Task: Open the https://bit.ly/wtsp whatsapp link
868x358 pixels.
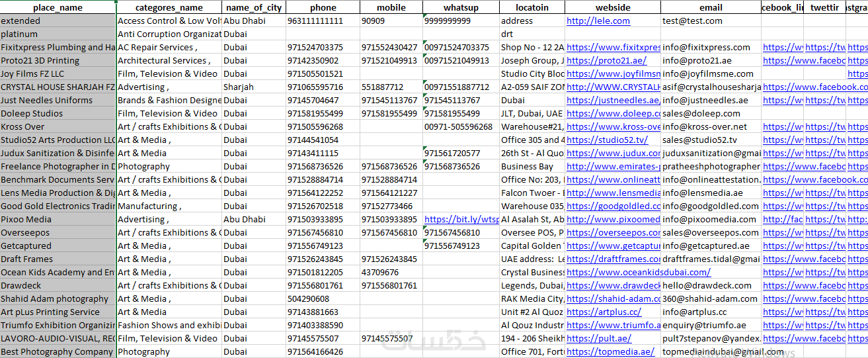Action: [461, 219]
